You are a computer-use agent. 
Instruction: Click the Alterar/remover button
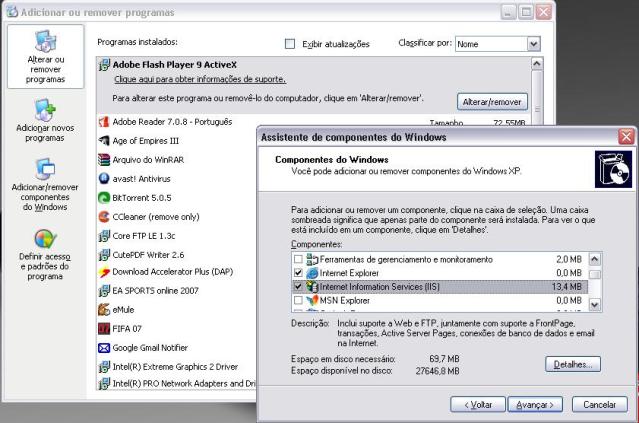491,102
